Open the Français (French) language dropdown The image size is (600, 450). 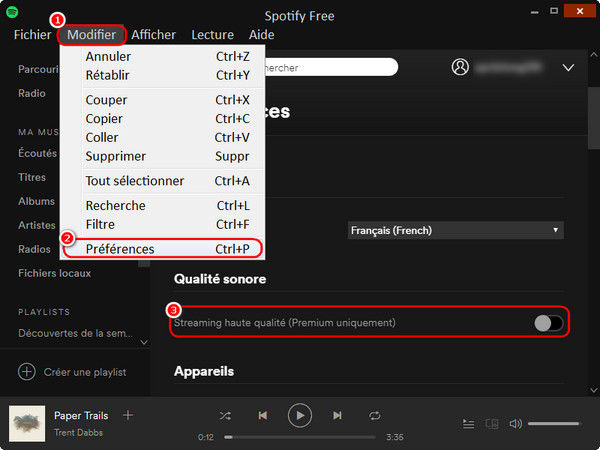[x=455, y=230]
